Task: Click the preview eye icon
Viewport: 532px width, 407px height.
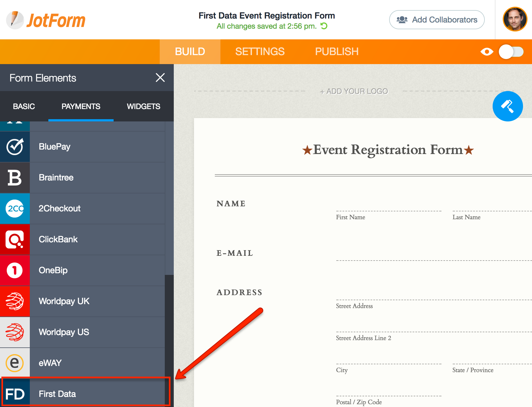Action: pyautogui.click(x=487, y=52)
